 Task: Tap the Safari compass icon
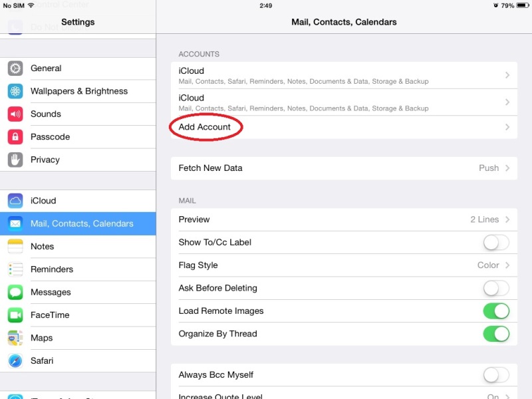click(15, 360)
